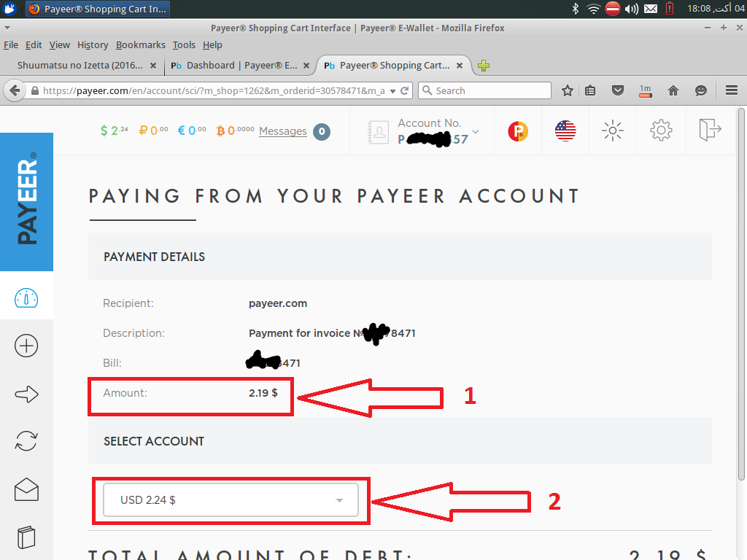The height and width of the screenshot is (560, 747).
Task: Click the red and yellow Payeer P icon
Action: (518, 131)
